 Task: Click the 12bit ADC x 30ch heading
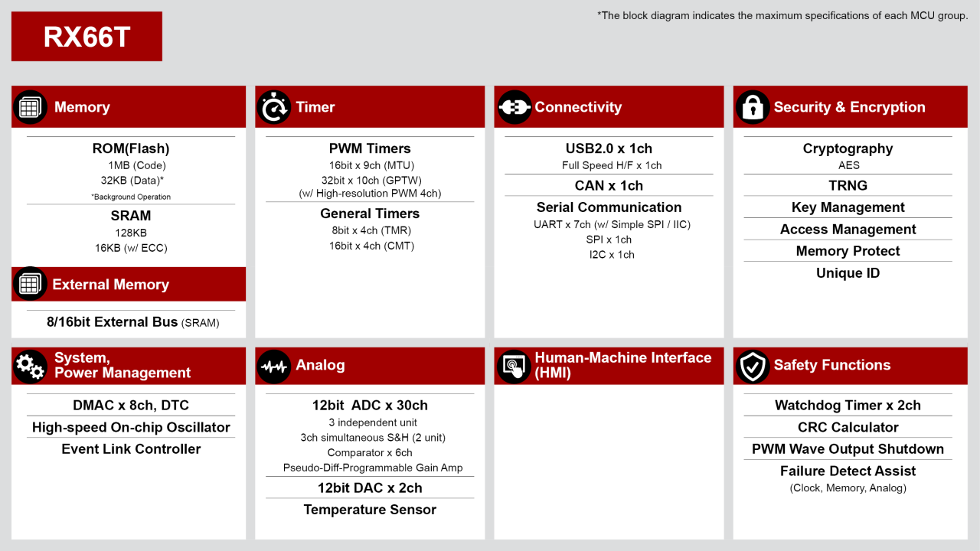pyautogui.click(x=370, y=406)
